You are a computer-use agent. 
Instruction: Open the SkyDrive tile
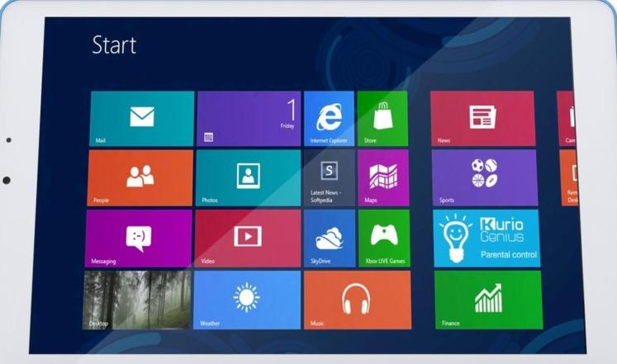[x=329, y=238]
